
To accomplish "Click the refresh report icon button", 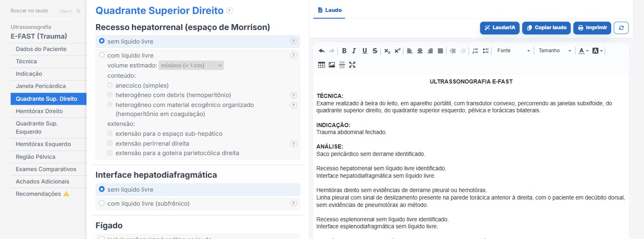I will (x=621, y=28).
